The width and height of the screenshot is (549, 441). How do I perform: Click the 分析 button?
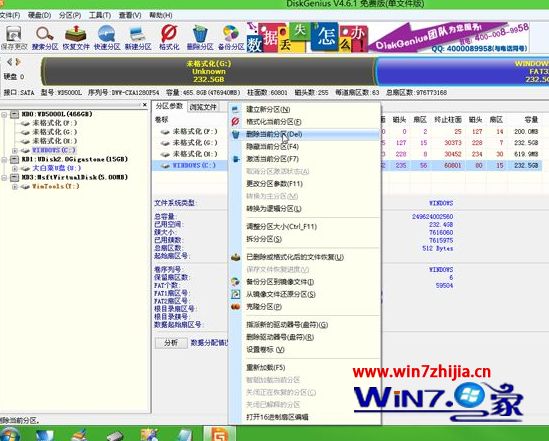pyautogui.click(x=171, y=343)
